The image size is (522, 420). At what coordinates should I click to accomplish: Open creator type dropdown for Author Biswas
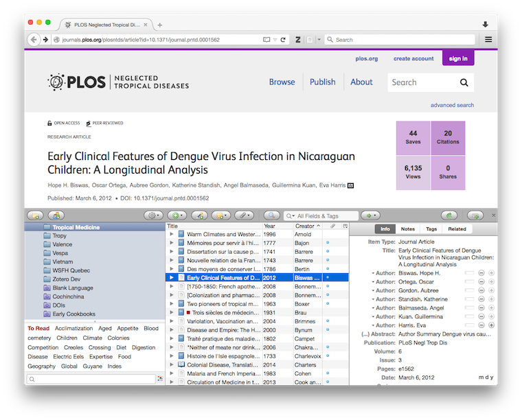[x=373, y=273]
